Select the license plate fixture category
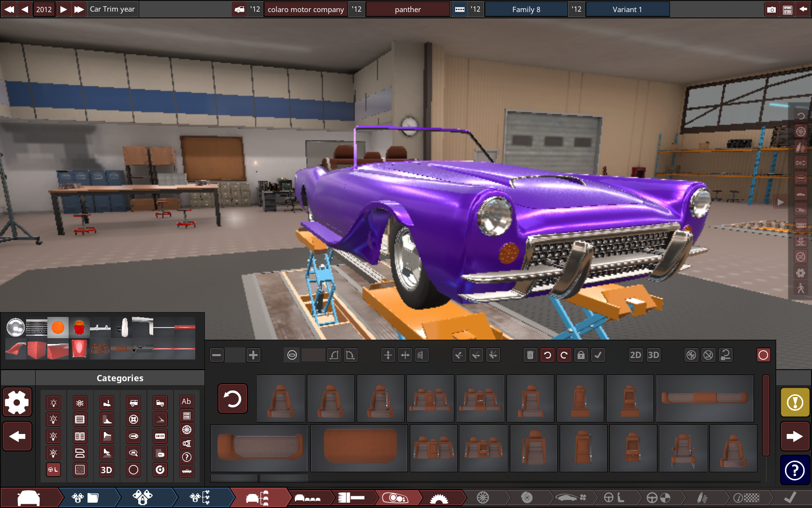 pos(160,436)
